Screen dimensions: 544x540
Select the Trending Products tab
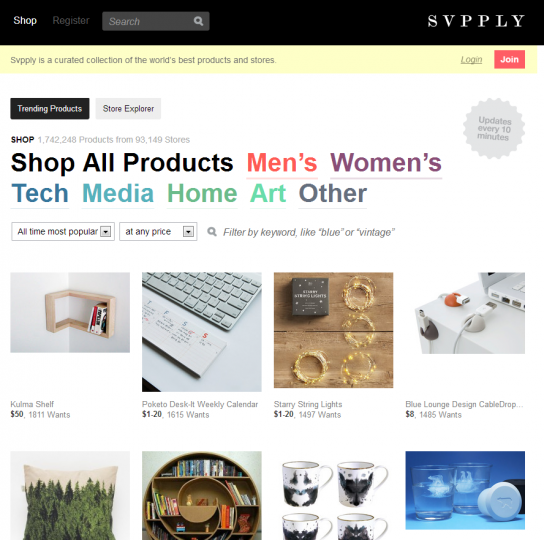(x=50, y=109)
